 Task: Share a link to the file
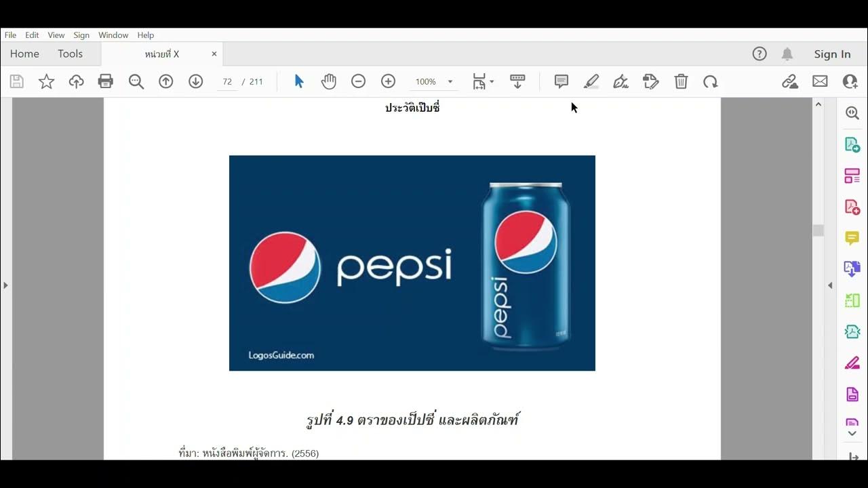coord(790,82)
